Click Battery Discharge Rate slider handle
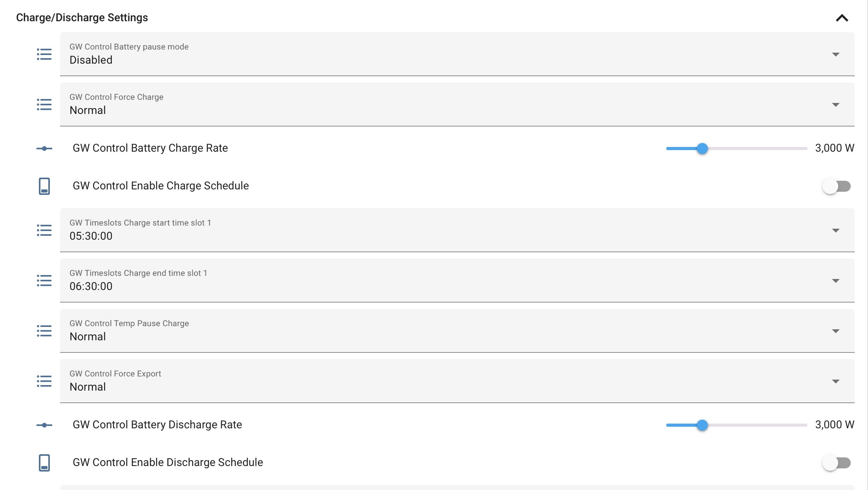 point(702,425)
